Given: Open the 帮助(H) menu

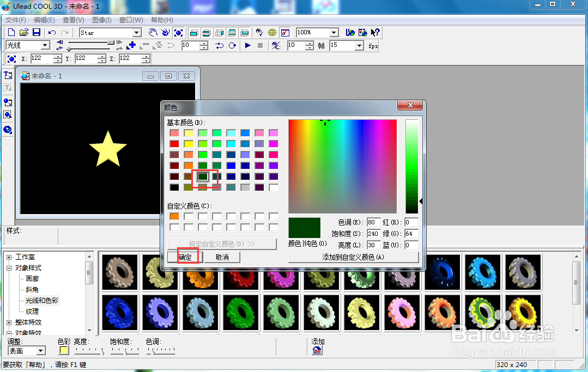Looking at the screenshot, I should (162, 20).
